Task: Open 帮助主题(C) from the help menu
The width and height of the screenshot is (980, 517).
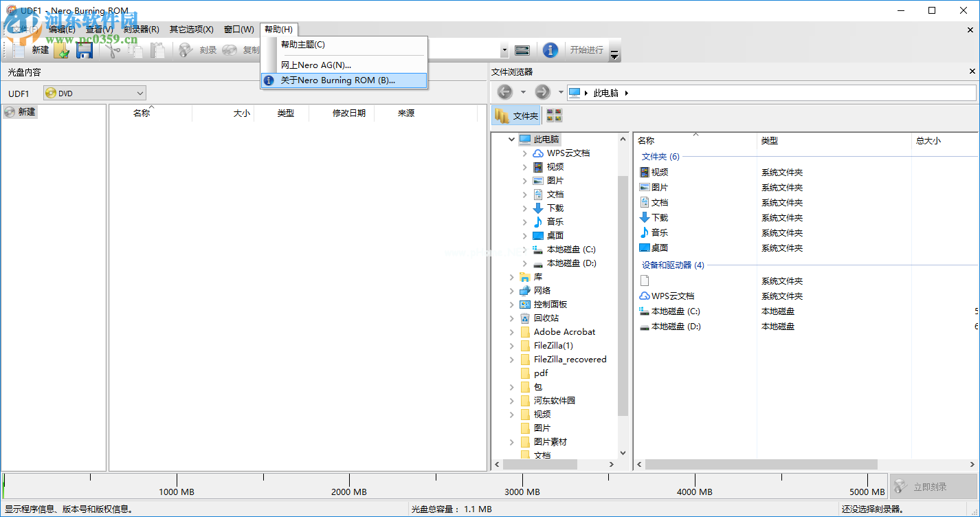Action: [302, 45]
